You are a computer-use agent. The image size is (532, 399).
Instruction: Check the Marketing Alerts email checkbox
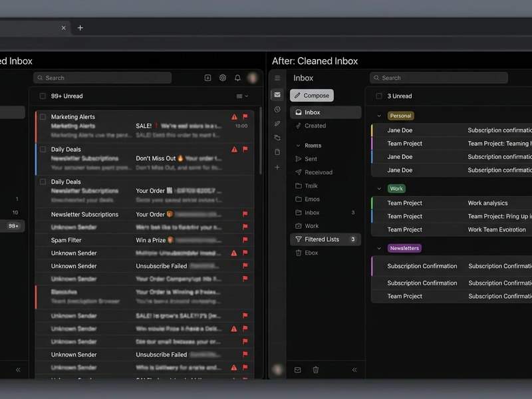43,117
